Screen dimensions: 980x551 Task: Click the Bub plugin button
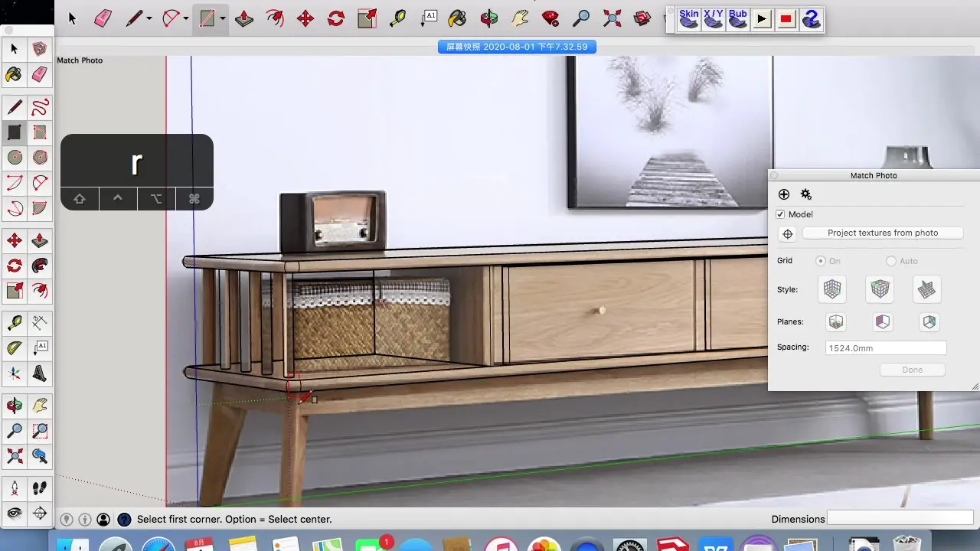(738, 18)
